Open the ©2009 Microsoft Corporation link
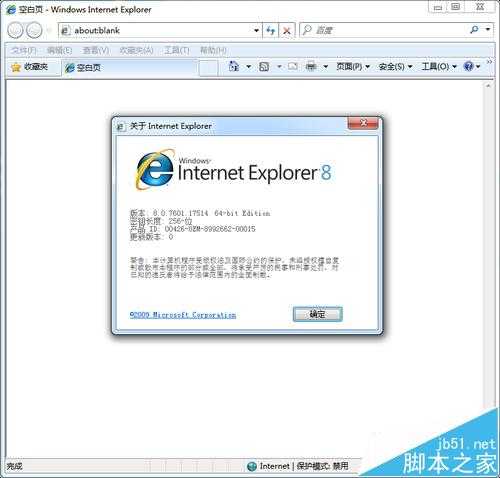Image resolution: width=500 pixels, height=478 pixels. [x=183, y=315]
